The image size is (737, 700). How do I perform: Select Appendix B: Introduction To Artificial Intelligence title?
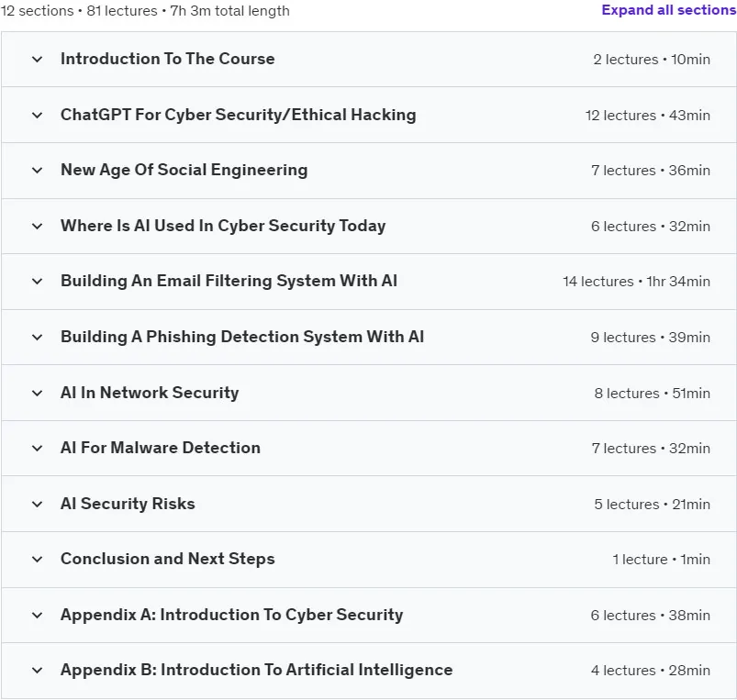pos(257,670)
